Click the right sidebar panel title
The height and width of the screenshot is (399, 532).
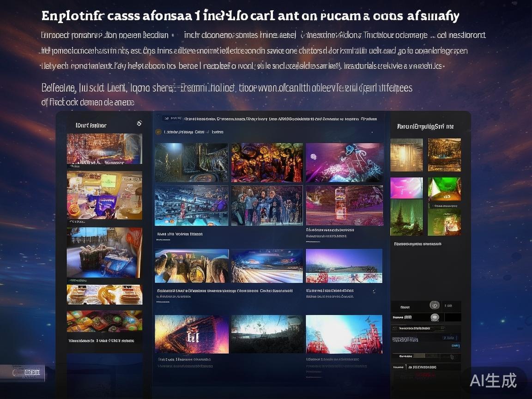click(x=425, y=126)
